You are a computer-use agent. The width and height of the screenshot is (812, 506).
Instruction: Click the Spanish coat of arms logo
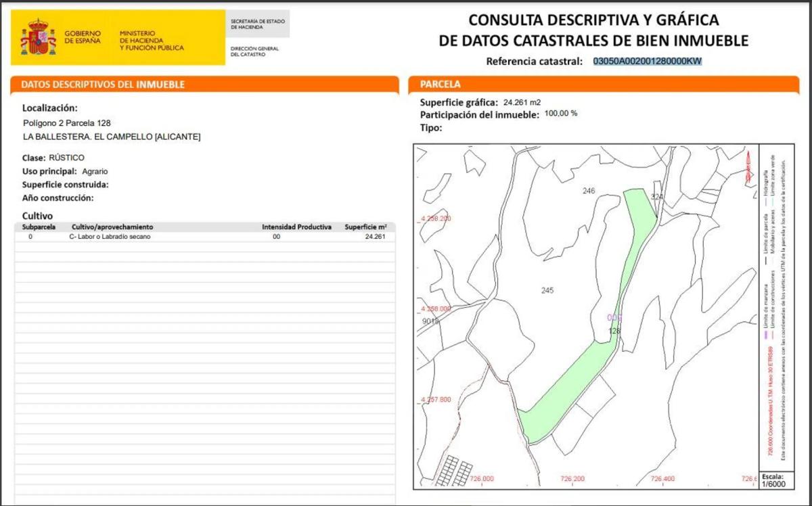coord(38,38)
